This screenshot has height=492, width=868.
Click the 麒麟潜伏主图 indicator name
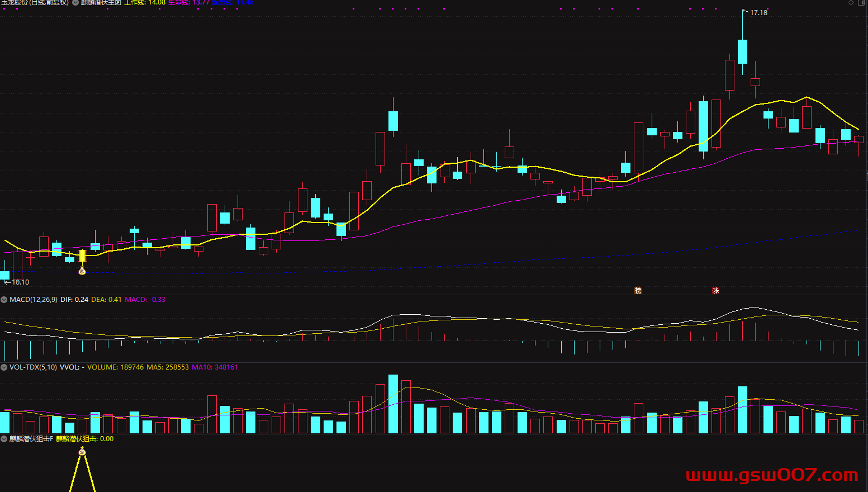(101, 2)
